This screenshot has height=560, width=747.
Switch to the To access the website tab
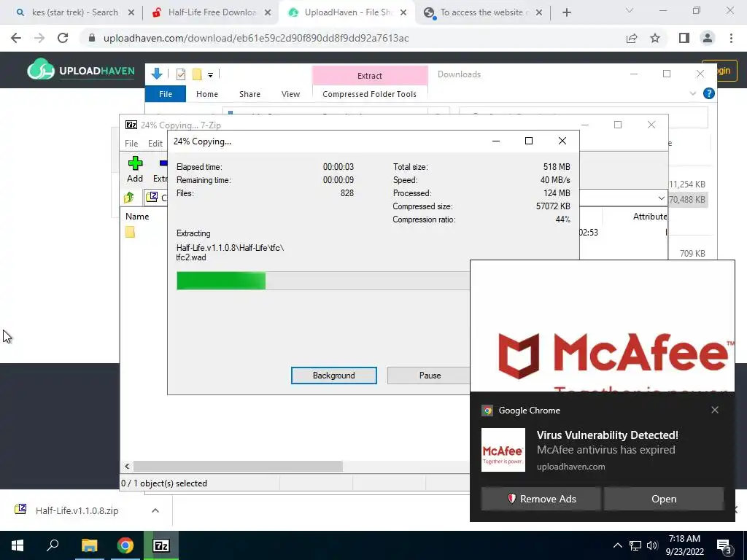point(481,13)
